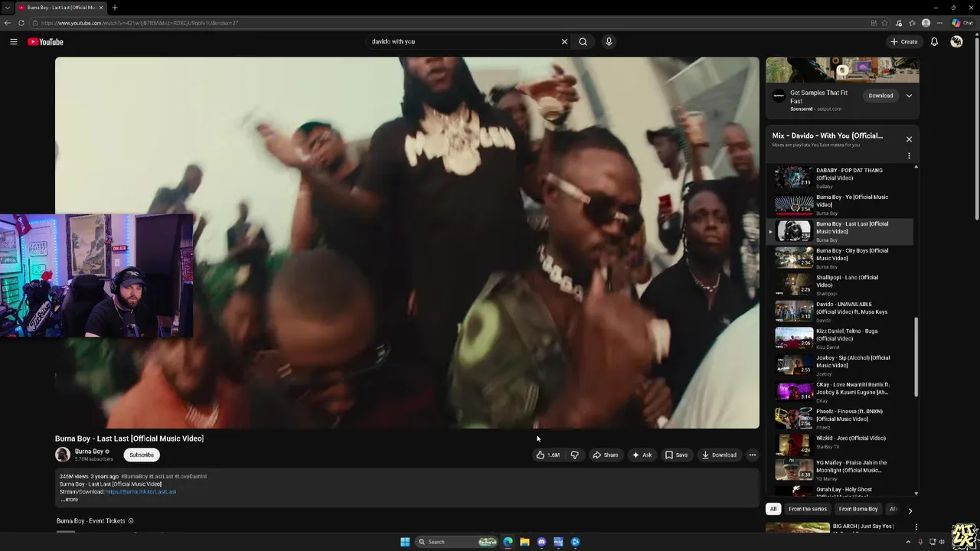The width and height of the screenshot is (980, 551).
Task: Click the Create button
Action: tap(903, 41)
